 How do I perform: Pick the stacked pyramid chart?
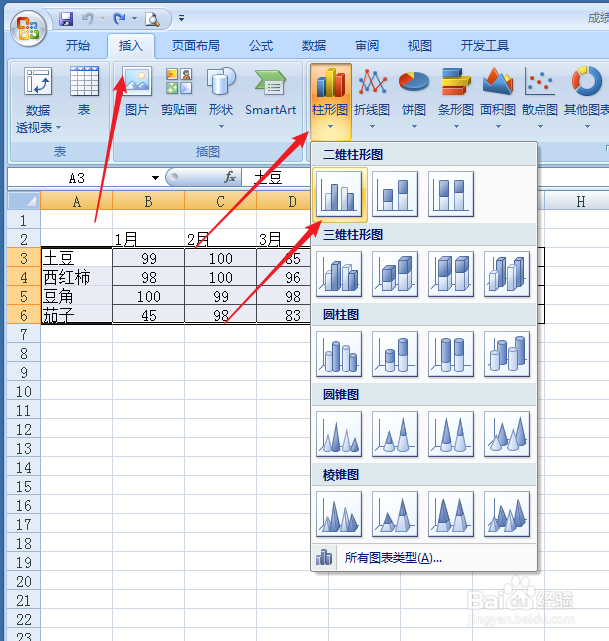[395, 515]
